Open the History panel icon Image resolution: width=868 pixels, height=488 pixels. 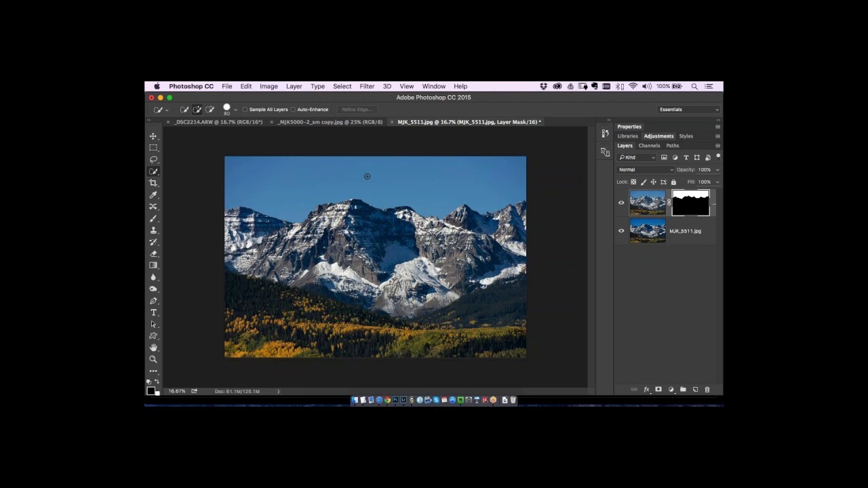tap(605, 134)
